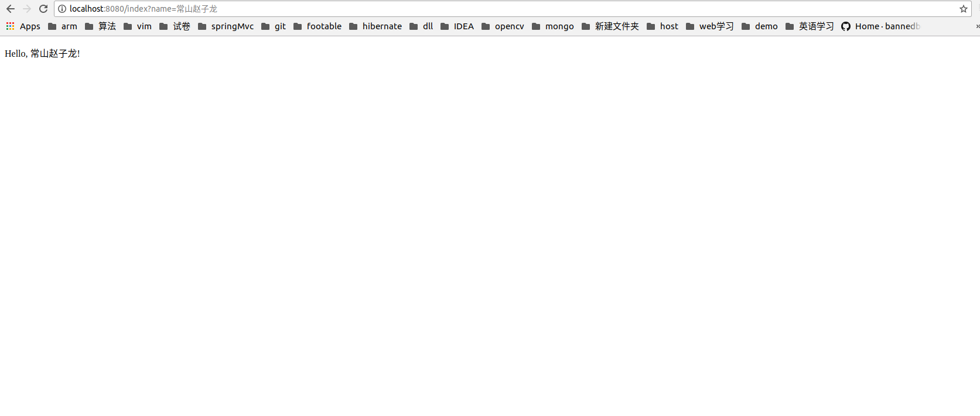Open the vim bookmark folder
This screenshot has width=980, height=416.
click(x=138, y=26)
